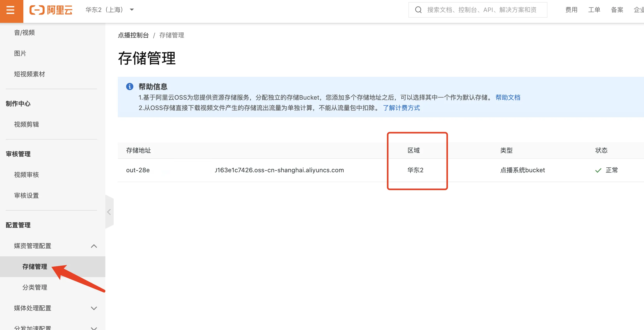This screenshot has width=644, height=330.
Task: Click the 存储地址 column header
Action: 139,150
